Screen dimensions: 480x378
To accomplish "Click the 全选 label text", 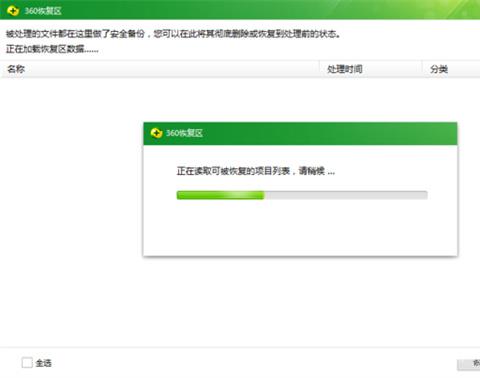I will [x=44, y=363].
